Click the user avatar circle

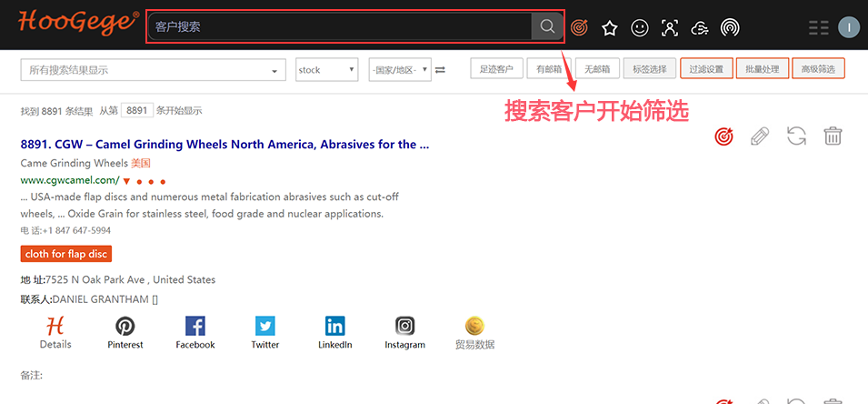coord(849,27)
